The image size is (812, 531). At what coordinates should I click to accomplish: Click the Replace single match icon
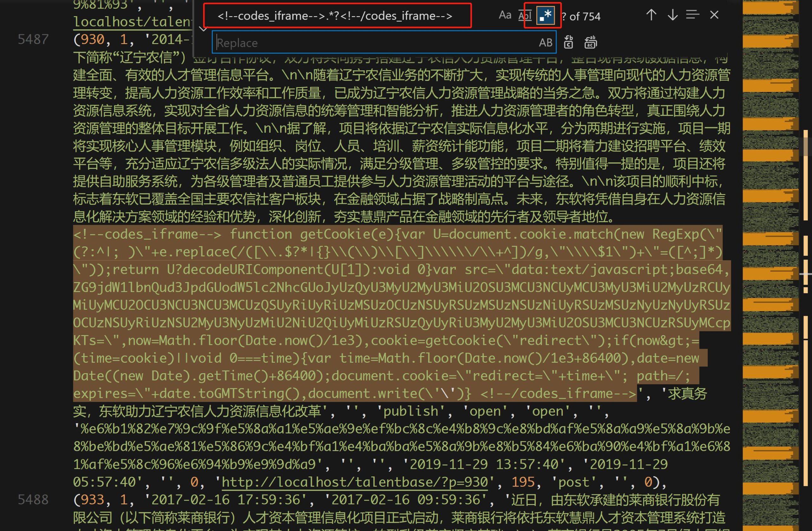coord(568,42)
